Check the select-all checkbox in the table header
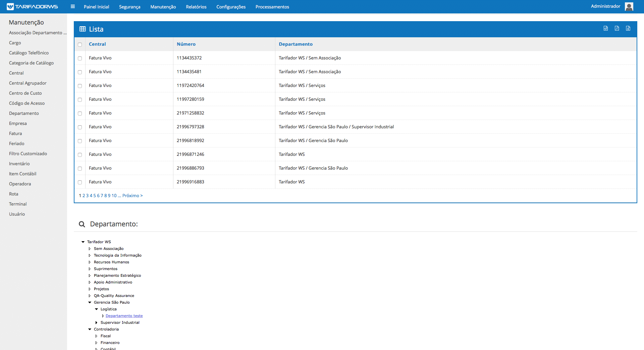644x350 pixels. [x=80, y=45]
